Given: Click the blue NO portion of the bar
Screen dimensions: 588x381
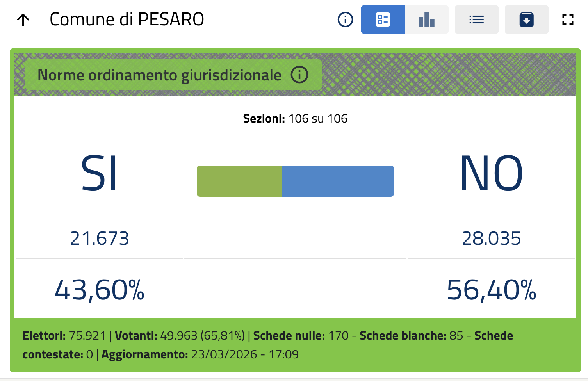Looking at the screenshot, I should [x=337, y=181].
